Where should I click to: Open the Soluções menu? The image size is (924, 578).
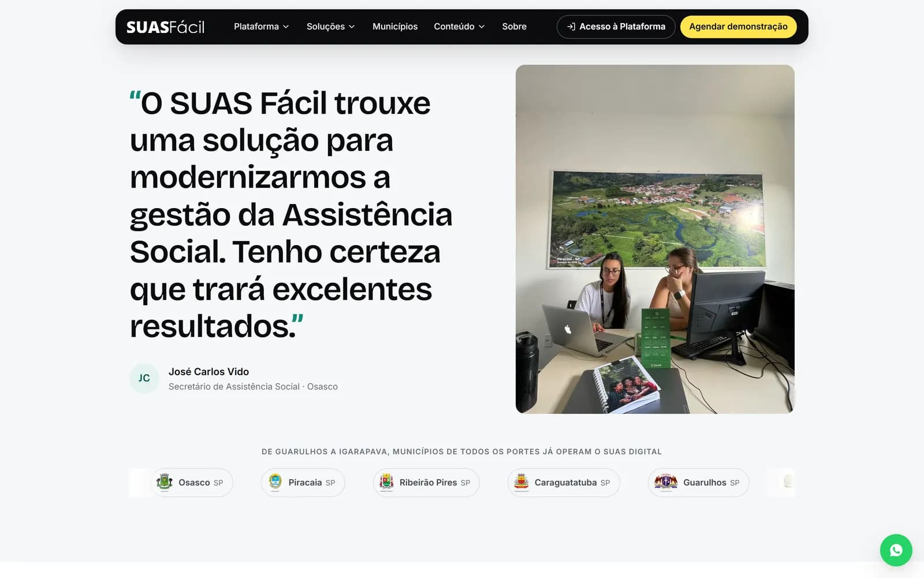coord(330,27)
